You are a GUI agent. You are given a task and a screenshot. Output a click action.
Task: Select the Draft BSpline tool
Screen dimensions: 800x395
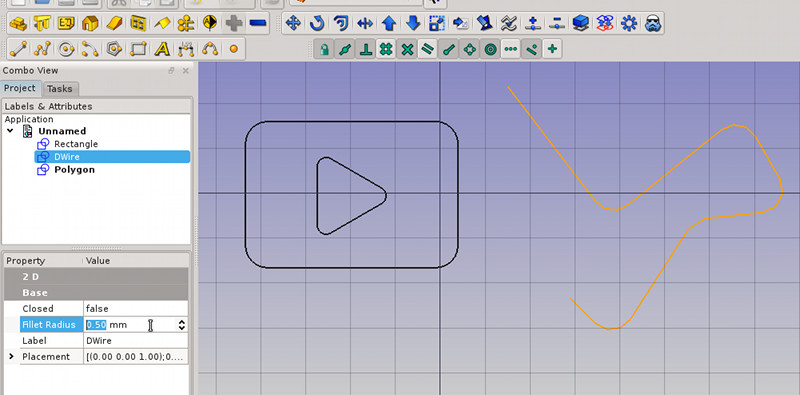click(210, 49)
